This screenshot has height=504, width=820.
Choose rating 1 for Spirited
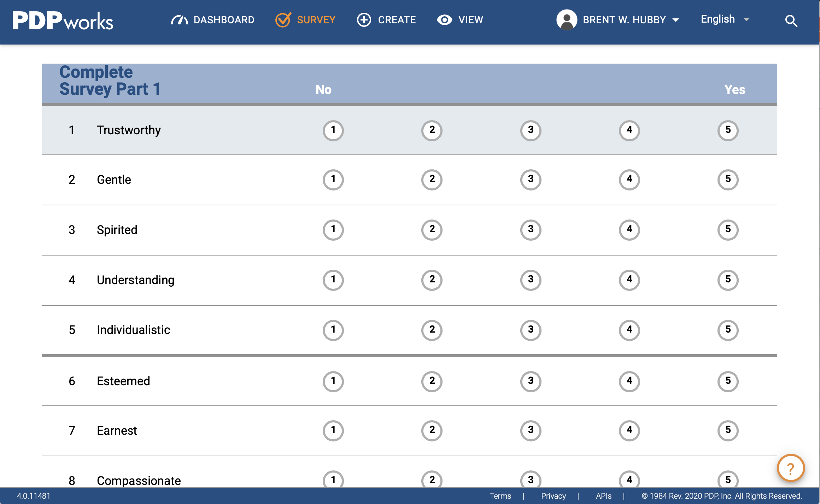(x=333, y=230)
